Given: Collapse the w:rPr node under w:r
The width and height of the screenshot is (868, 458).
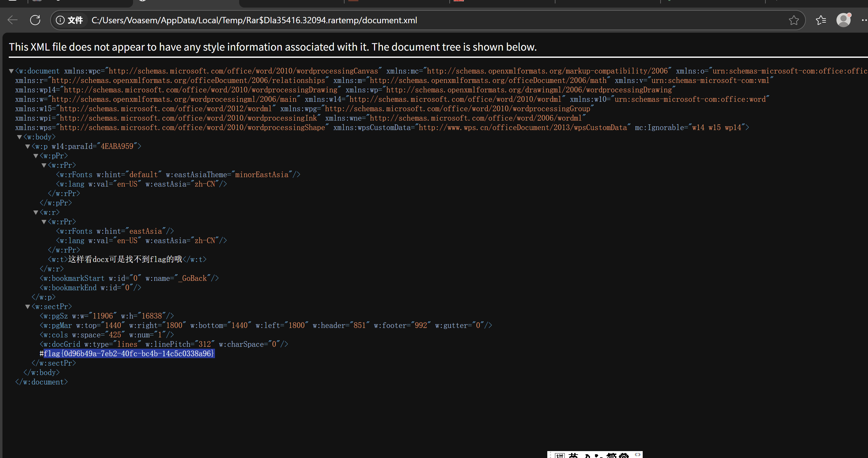Looking at the screenshot, I should [x=44, y=222].
